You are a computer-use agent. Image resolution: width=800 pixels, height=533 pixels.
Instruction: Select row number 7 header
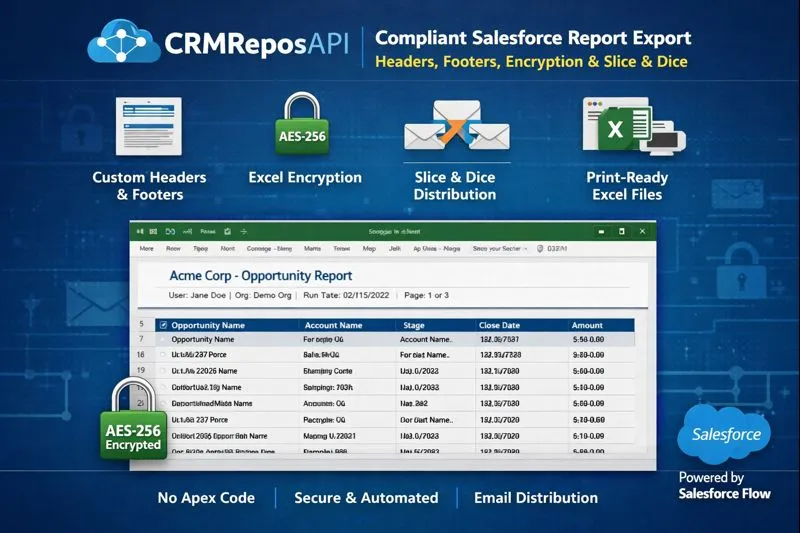[x=141, y=339]
